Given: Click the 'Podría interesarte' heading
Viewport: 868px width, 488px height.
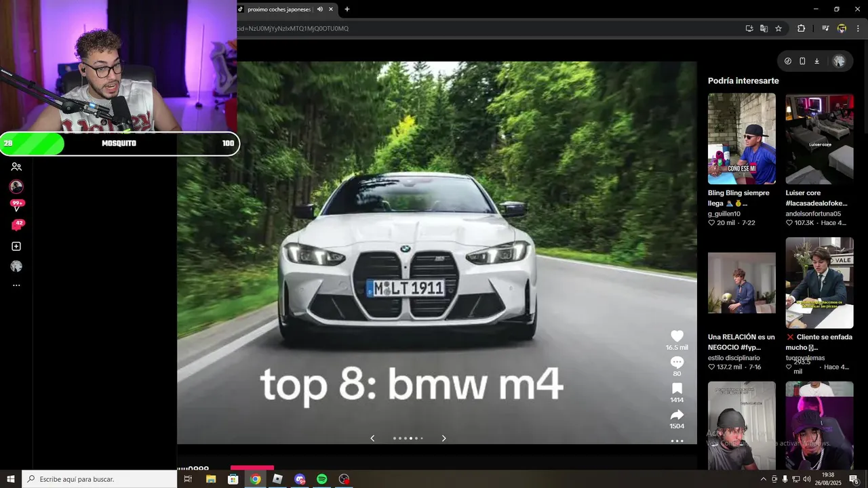Looking at the screenshot, I should coord(743,81).
